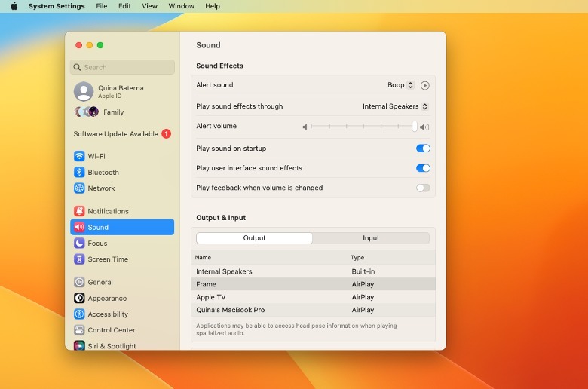Viewport: 588px width, 389px height.
Task: Enable feedback when volume is changed
Action: [x=423, y=188]
